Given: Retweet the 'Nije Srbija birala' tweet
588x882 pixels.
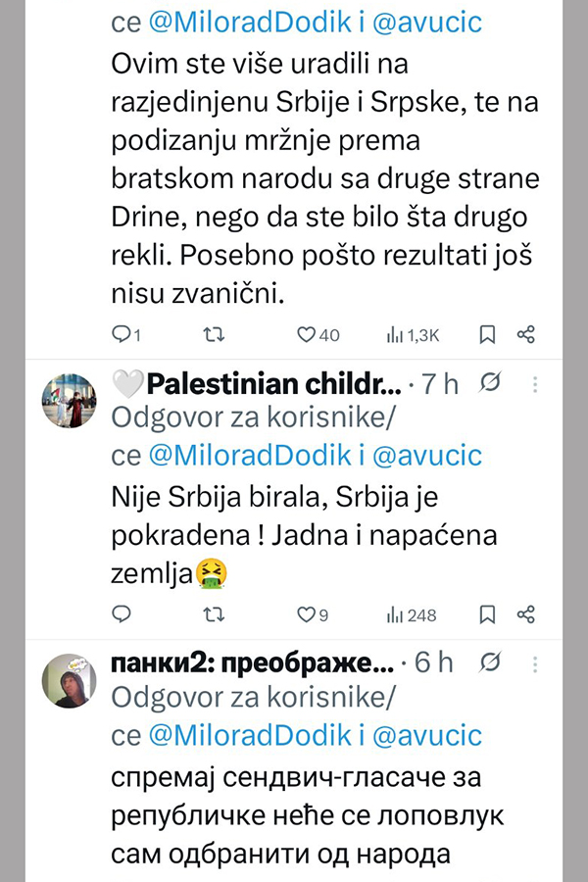Looking at the screenshot, I should pos(212,615).
